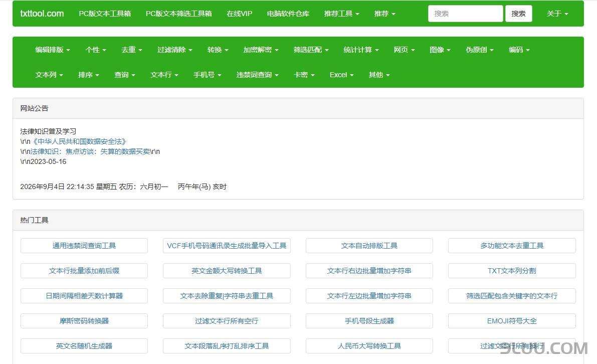Image resolution: width=597 pixels, height=364 pixels.
Task: Open TXT文本列分割 tool
Action: point(512,271)
